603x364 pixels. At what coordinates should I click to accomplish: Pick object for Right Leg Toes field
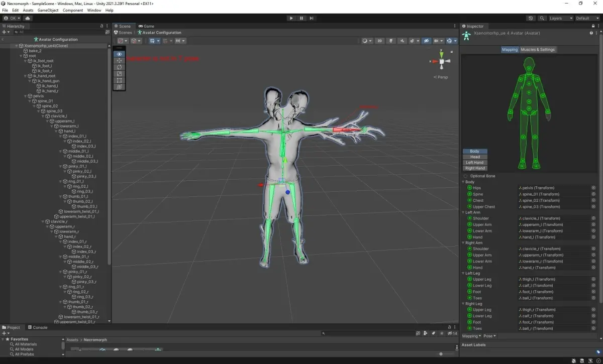(x=593, y=328)
